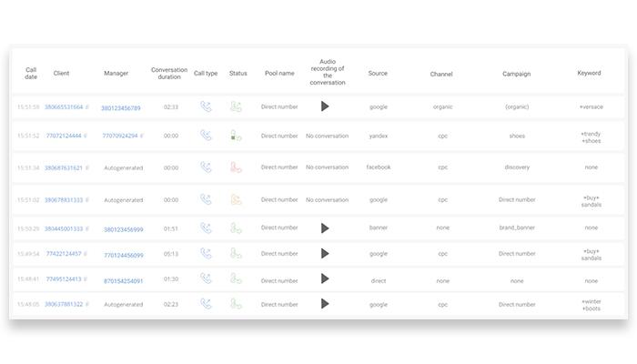Click red status icon in 380687631621 row
637x364 pixels.
click(236, 167)
